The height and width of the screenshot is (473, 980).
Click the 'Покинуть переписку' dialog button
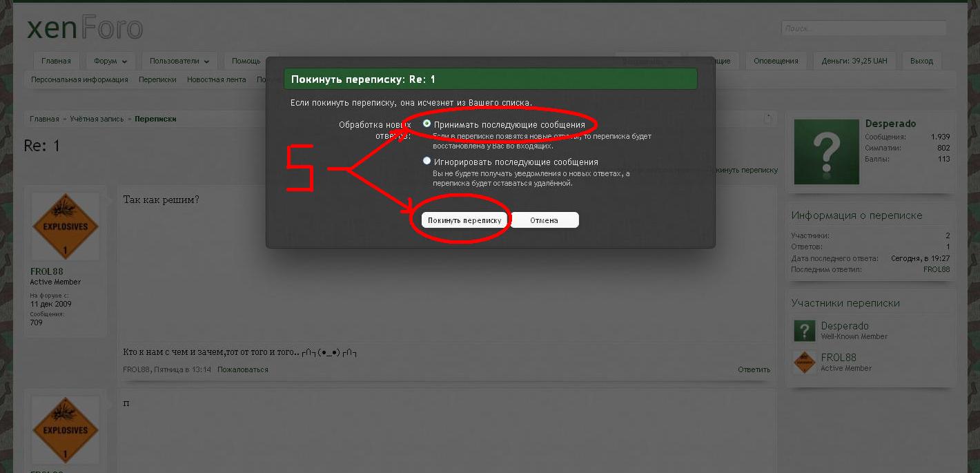[464, 220]
